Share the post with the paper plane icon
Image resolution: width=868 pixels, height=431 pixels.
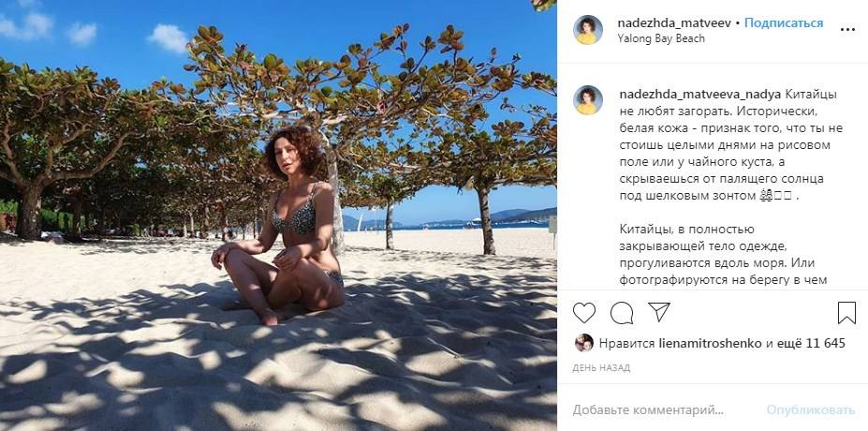(659, 312)
